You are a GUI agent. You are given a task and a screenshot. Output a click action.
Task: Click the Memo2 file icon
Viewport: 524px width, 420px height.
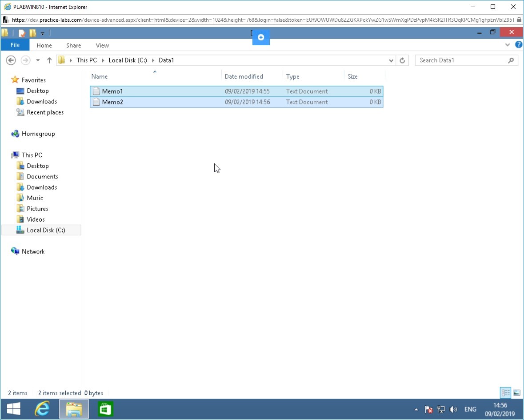(96, 102)
